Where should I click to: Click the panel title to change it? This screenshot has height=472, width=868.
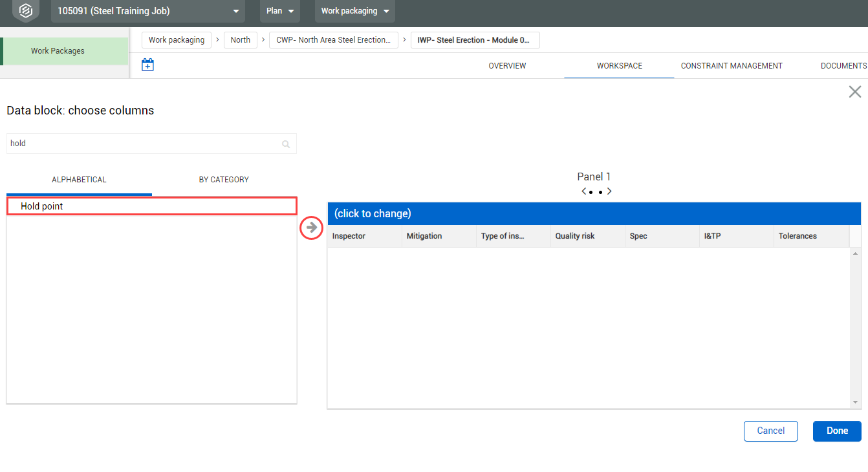(373, 214)
